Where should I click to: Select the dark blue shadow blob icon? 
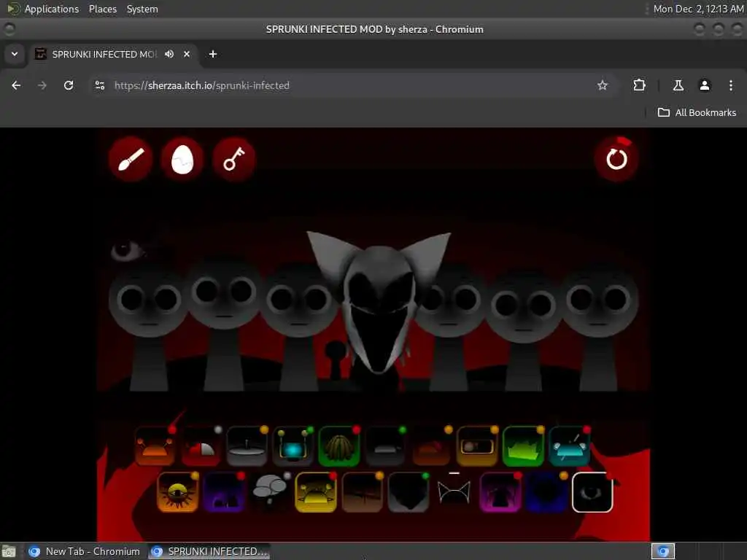click(x=546, y=492)
